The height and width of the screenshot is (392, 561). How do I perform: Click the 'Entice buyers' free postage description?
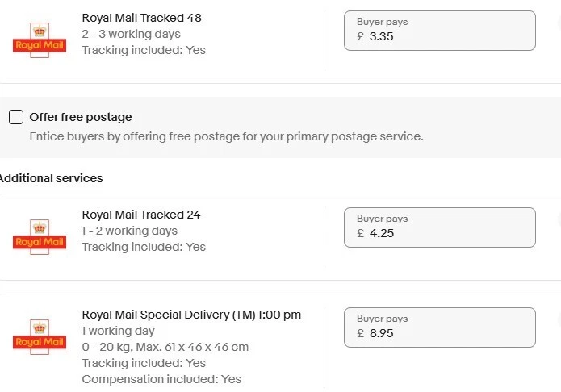click(226, 136)
